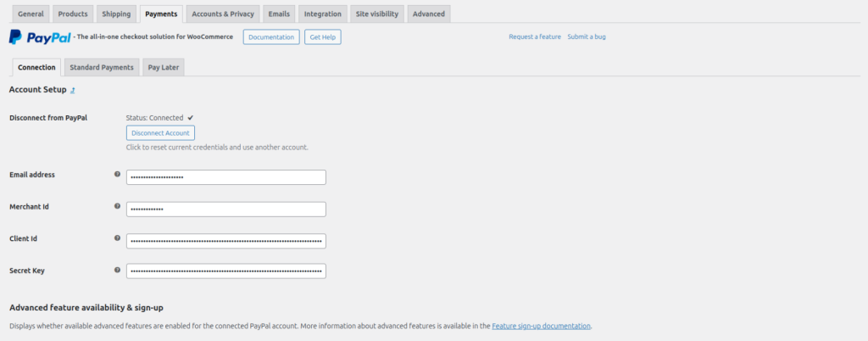The width and height of the screenshot is (868, 341).
Task: Click the 'Click to reset current credentials' hint
Action: (x=217, y=148)
